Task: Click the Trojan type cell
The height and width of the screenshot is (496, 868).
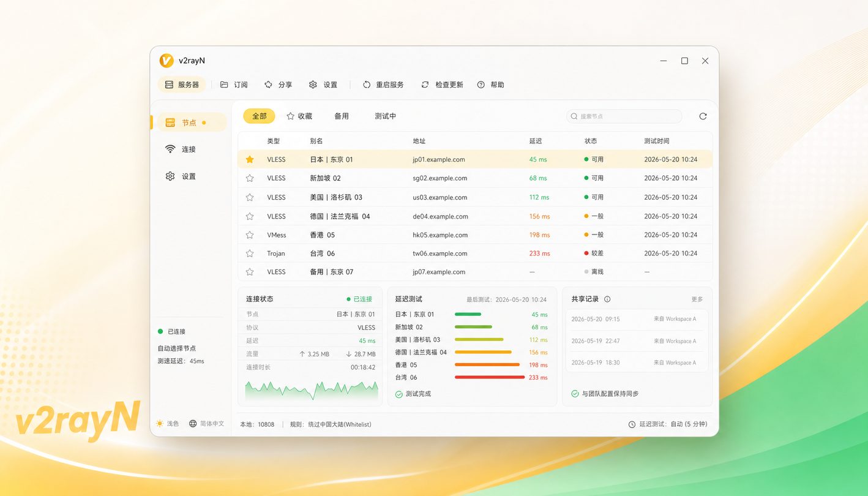Action: click(x=276, y=254)
